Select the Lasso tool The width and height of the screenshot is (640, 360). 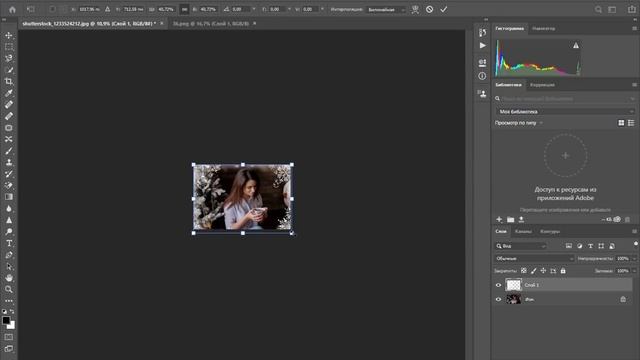tap(9, 58)
